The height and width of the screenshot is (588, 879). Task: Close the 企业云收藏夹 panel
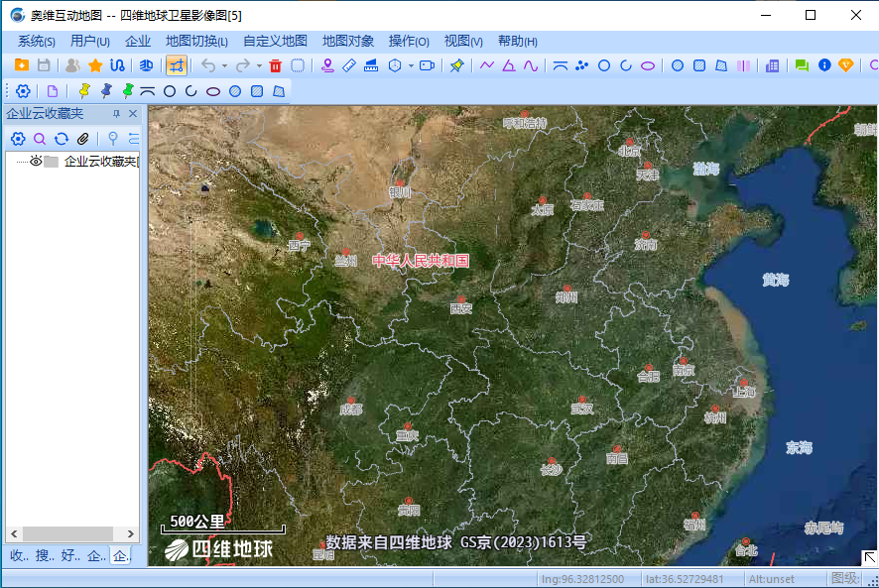pyautogui.click(x=134, y=114)
